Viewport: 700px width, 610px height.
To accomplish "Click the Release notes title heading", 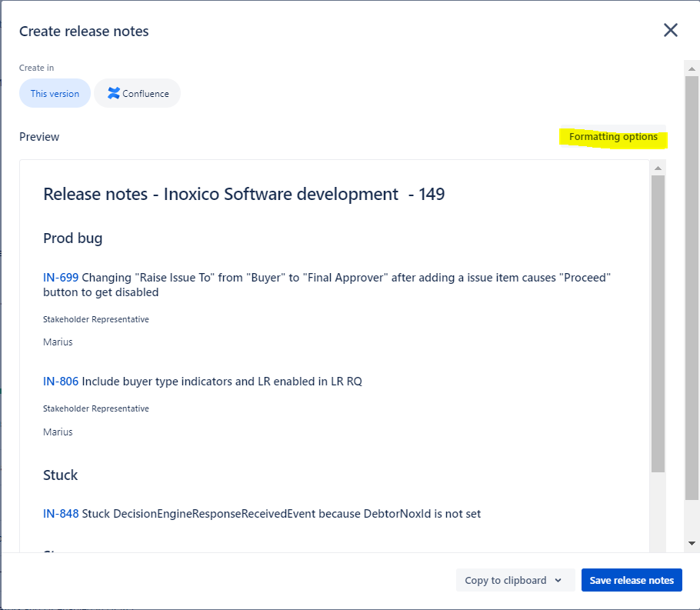I will click(244, 195).
